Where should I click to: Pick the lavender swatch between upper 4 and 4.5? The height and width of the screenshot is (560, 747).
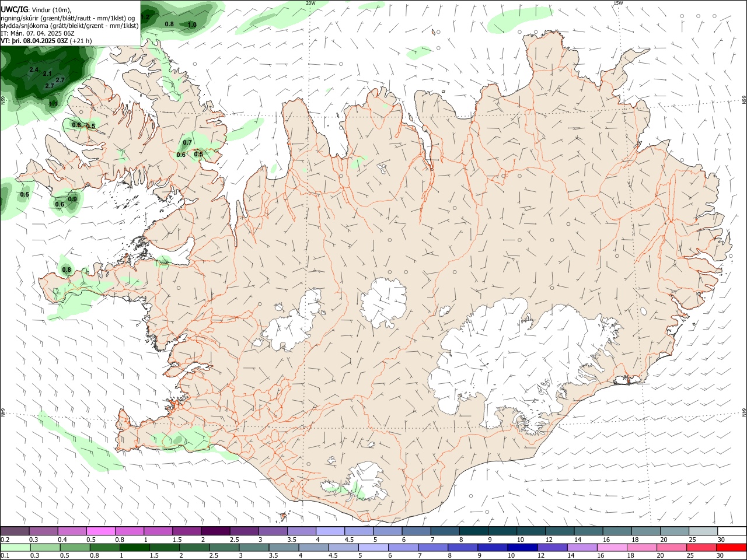tap(330, 531)
